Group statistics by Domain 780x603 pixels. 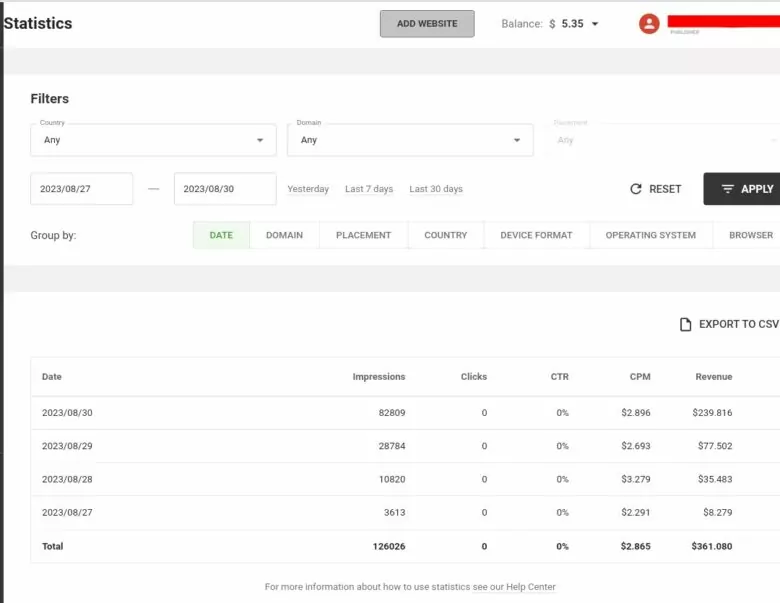tap(284, 235)
